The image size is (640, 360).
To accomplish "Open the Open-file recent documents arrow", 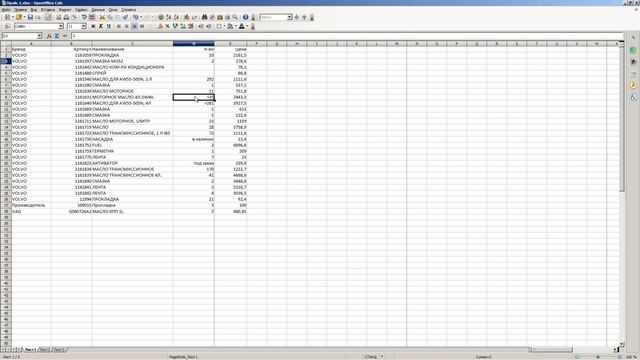I will pyautogui.click(x=24, y=17).
